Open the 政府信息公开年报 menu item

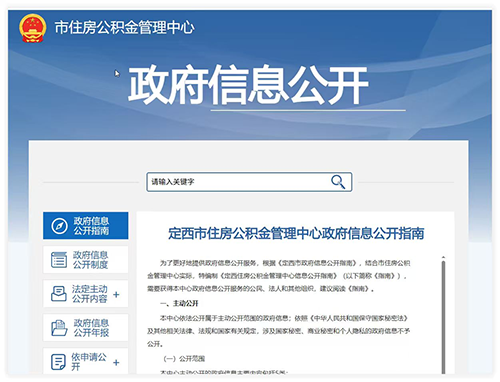click(x=86, y=328)
